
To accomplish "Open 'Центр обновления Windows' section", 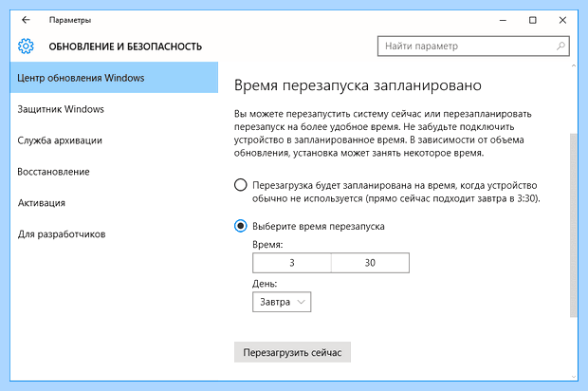I will pyautogui.click(x=114, y=78).
